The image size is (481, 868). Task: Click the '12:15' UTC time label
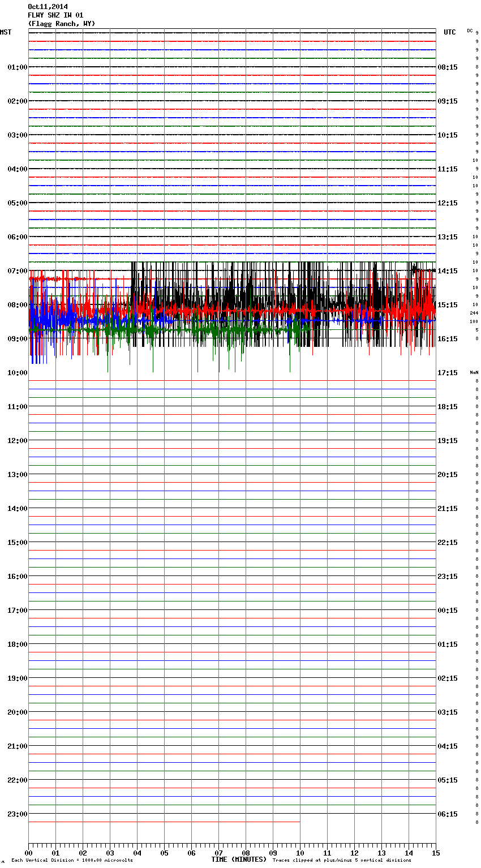pos(448,203)
